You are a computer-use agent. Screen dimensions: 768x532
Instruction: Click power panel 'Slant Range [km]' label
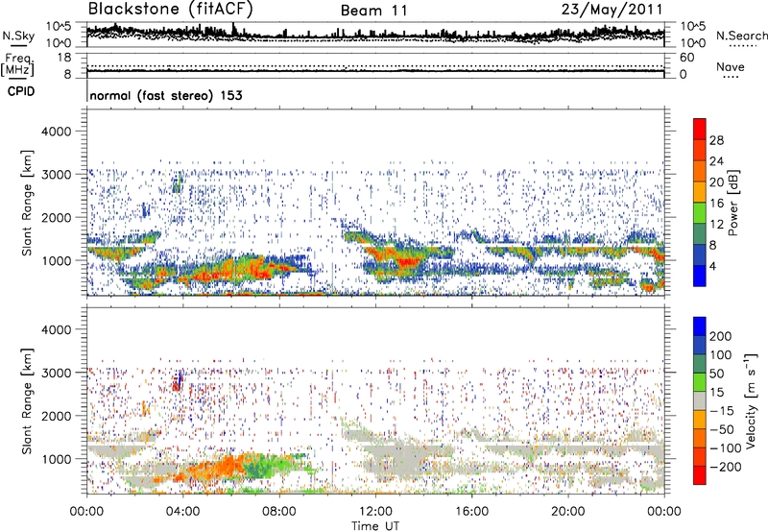point(27,203)
